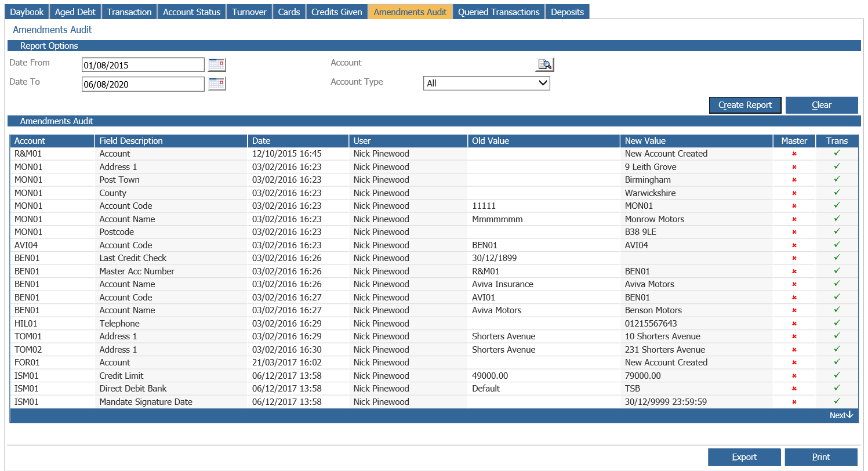The image size is (868, 471).
Task: Select the Credits Given tab
Action: pyautogui.click(x=336, y=12)
